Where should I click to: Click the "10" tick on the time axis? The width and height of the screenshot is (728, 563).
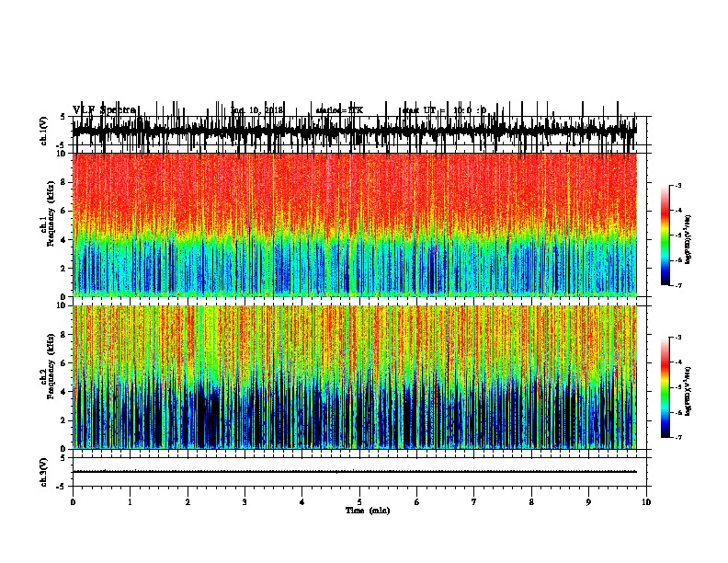click(x=646, y=502)
